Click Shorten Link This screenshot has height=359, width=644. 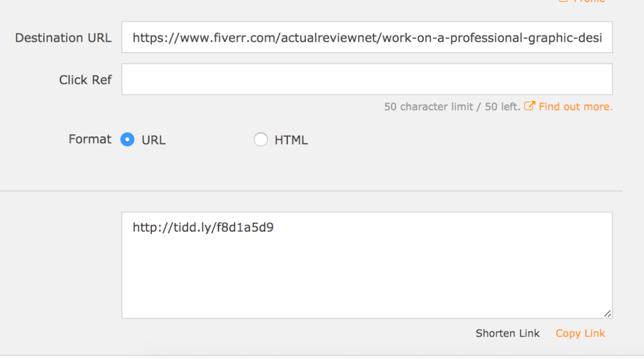click(507, 333)
